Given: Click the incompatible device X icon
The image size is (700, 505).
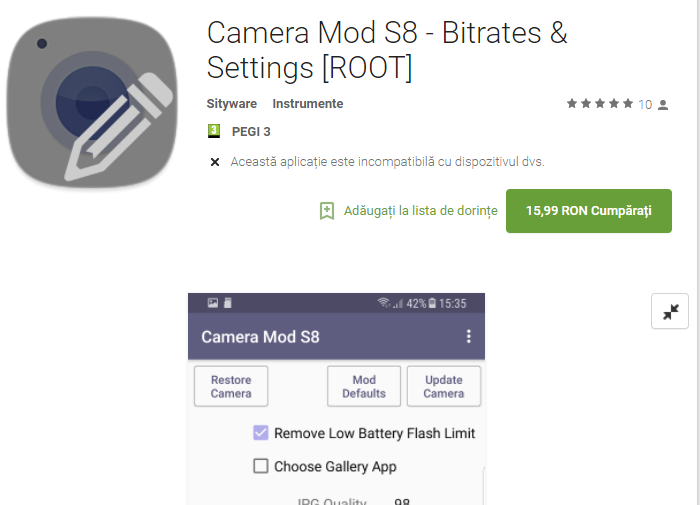Looking at the screenshot, I should click(x=214, y=162).
